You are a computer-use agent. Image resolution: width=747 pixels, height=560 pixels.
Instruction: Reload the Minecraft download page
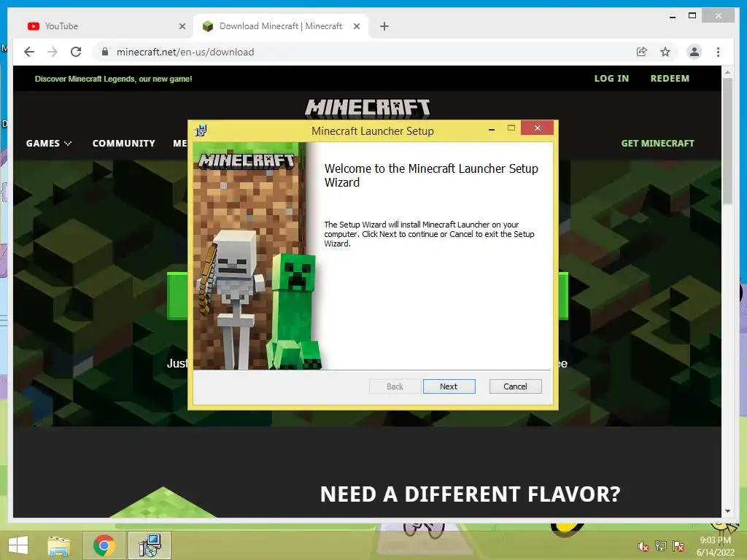click(76, 52)
